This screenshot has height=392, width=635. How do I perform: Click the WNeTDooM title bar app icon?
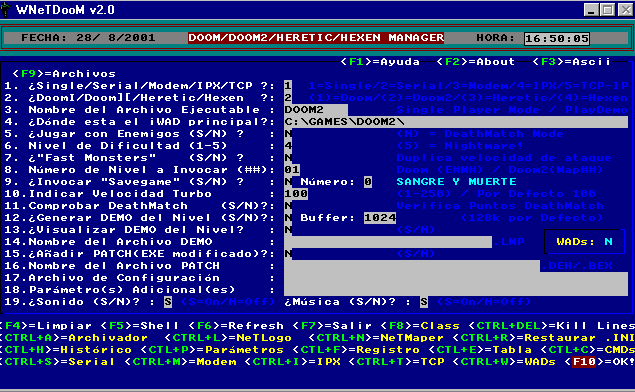5,9
